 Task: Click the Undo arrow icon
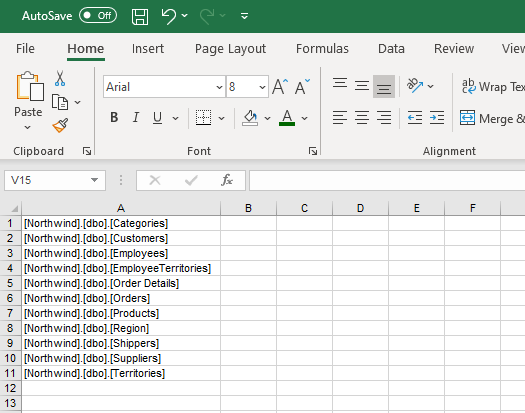(169, 16)
